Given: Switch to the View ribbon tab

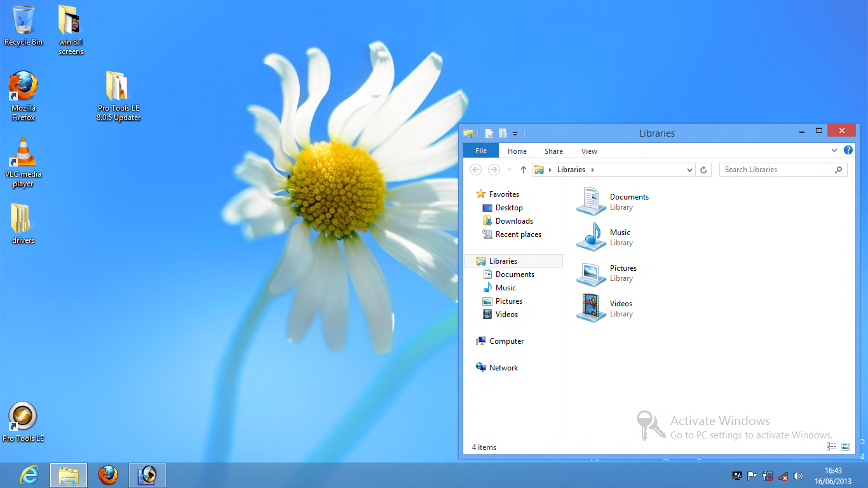Looking at the screenshot, I should pyautogui.click(x=589, y=151).
